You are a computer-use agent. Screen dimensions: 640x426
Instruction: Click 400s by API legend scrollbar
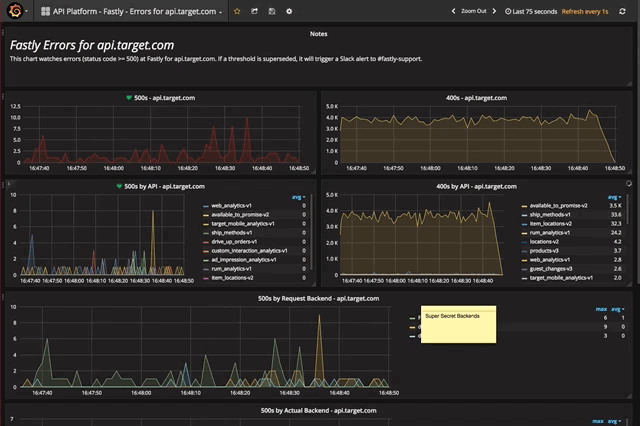(627, 209)
